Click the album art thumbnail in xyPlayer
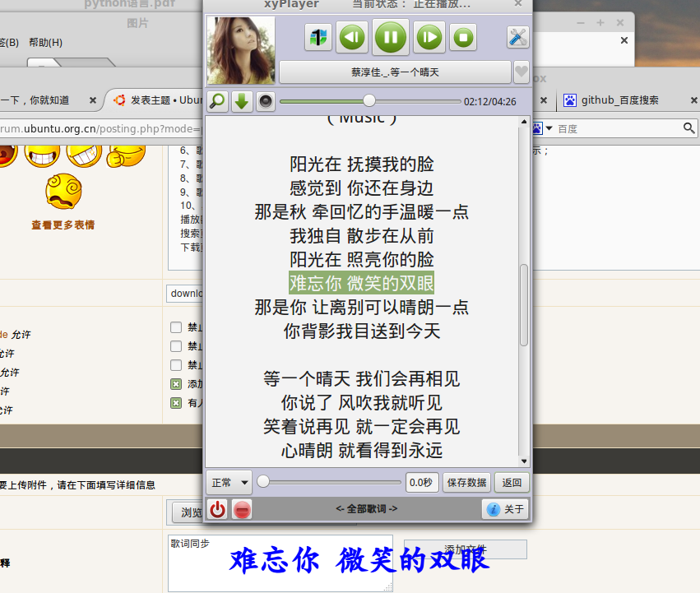 (x=241, y=50)
